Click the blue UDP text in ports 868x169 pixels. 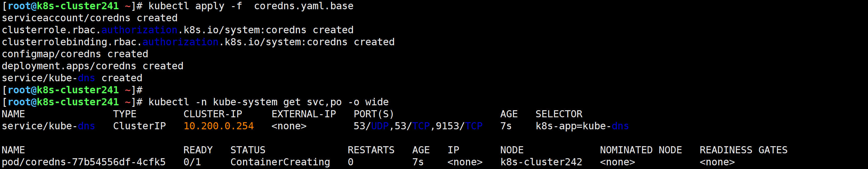tap(380, 126)
